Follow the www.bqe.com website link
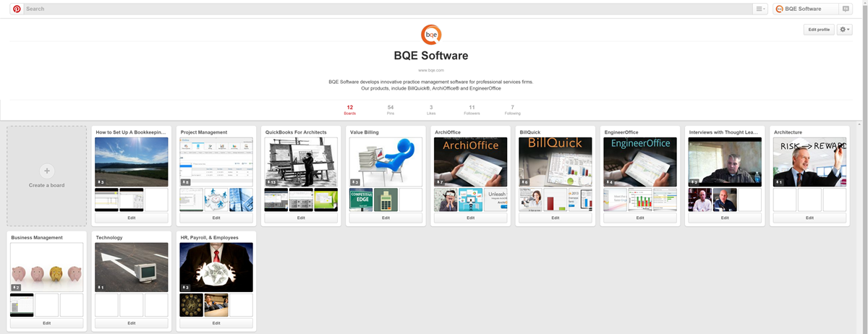This screenshot has height=334, width=868. [x=431, y=70]
